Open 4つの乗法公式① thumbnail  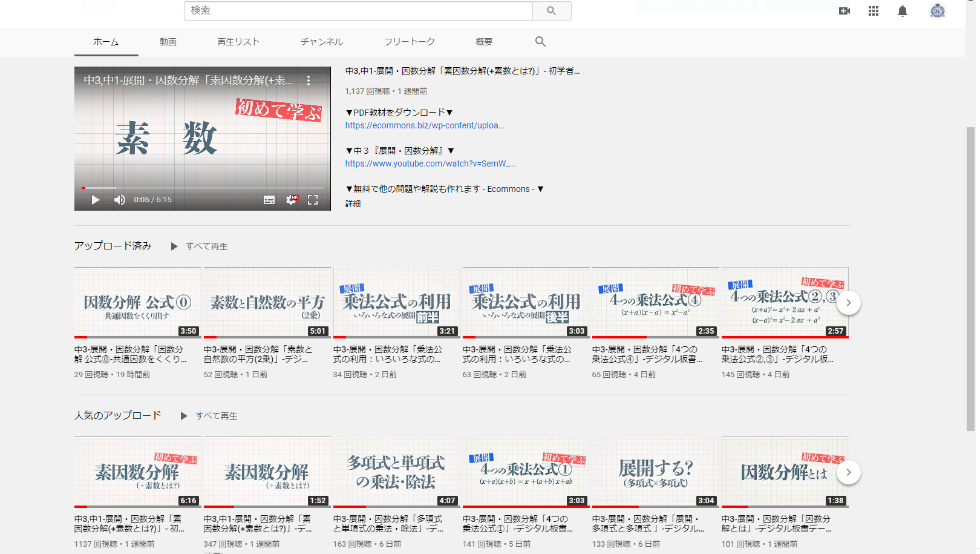pos(526,472)
